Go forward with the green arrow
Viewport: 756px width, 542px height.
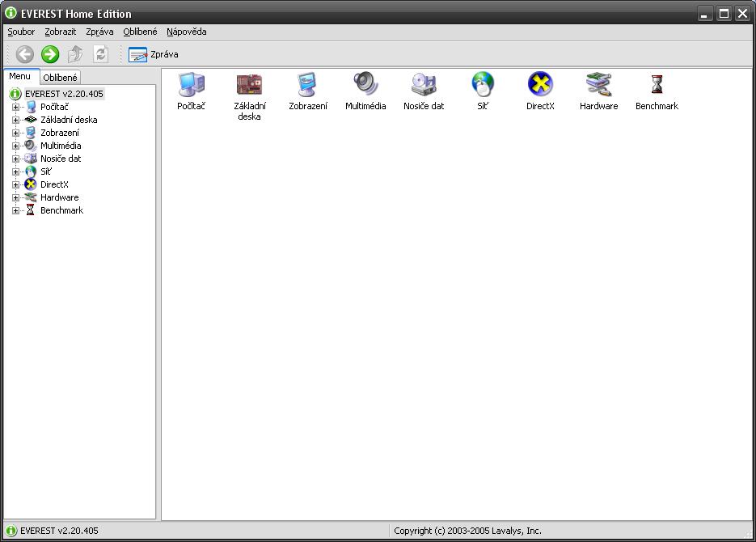pyautogui.click(x=49, y=54)
